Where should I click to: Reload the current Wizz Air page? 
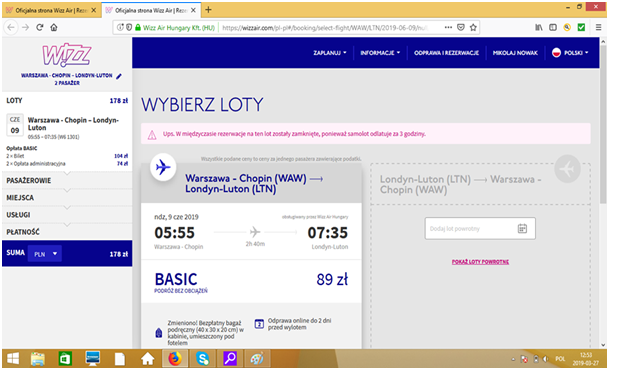40,27
